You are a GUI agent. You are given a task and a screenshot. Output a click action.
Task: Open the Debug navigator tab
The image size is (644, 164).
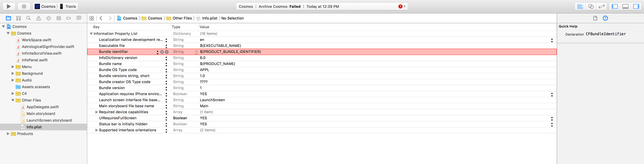pos(59,18)
